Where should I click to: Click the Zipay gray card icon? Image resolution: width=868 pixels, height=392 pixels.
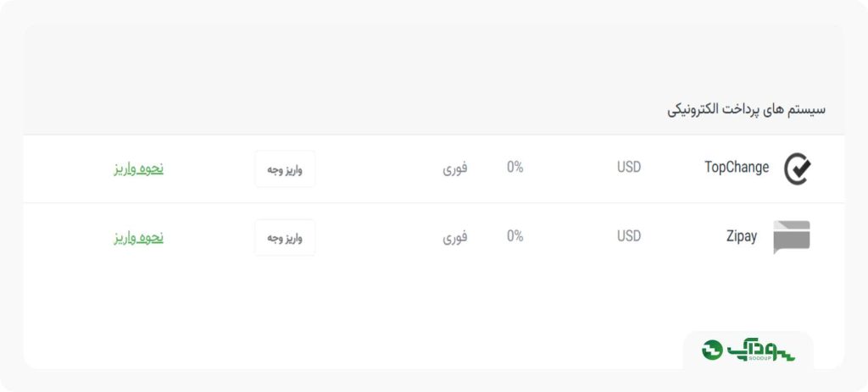click(792, 237)
